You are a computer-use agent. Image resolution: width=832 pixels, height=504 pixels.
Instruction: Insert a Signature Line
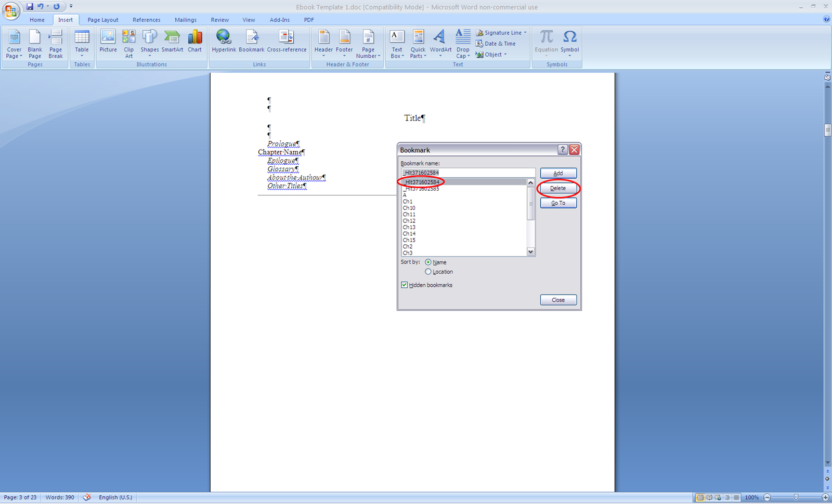coord(500,32)
